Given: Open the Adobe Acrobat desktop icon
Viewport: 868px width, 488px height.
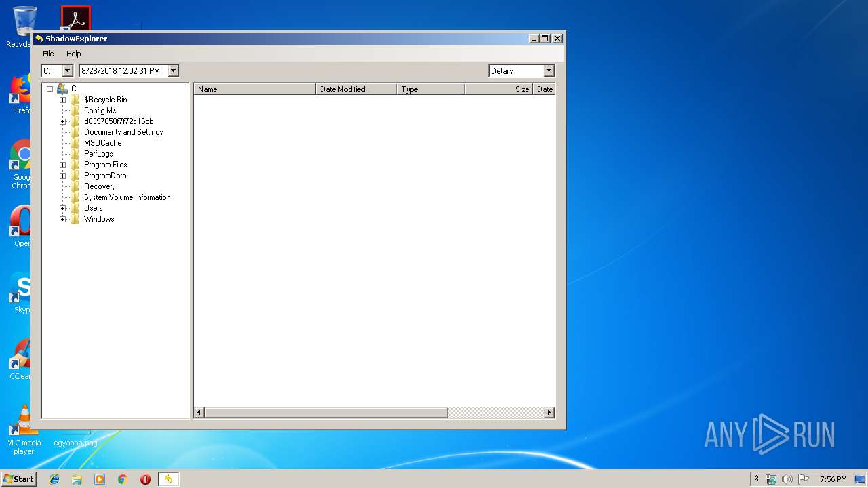Looking at the screenshot, I should pyautogui.click(x=75, y=18).
